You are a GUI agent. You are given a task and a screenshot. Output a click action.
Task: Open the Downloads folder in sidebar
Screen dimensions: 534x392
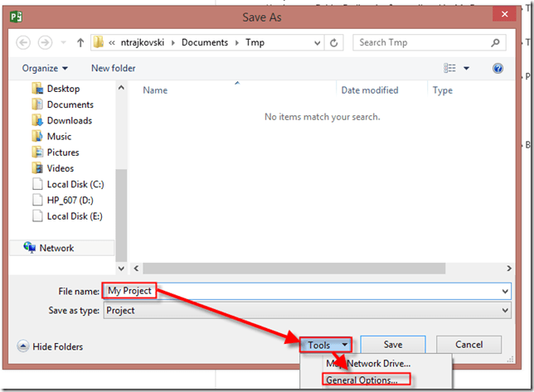click(x=69, y=120)
